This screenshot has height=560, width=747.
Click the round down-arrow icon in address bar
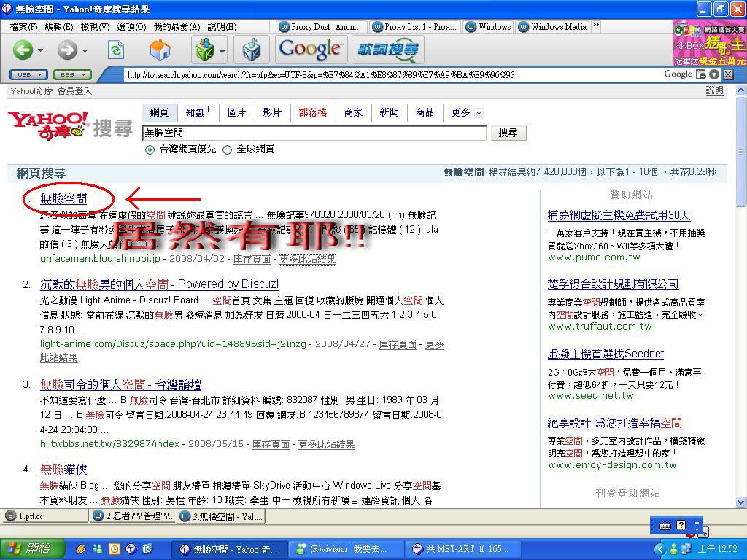pyautogui.click(x=713, y=74)
